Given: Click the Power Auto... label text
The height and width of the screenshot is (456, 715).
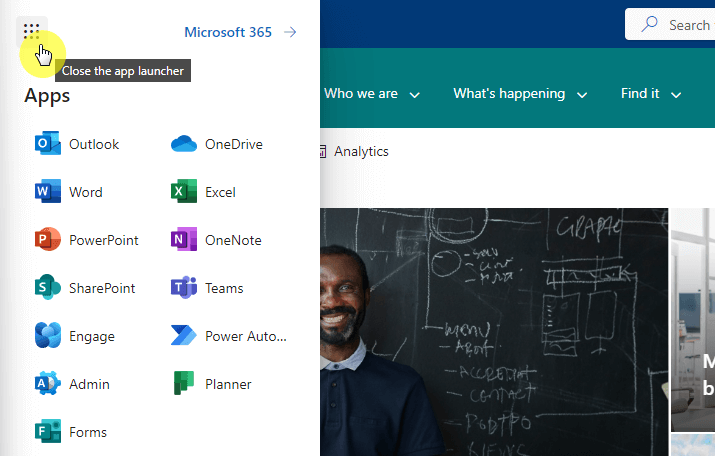Looking at the screenshot, I should point(246,336).
